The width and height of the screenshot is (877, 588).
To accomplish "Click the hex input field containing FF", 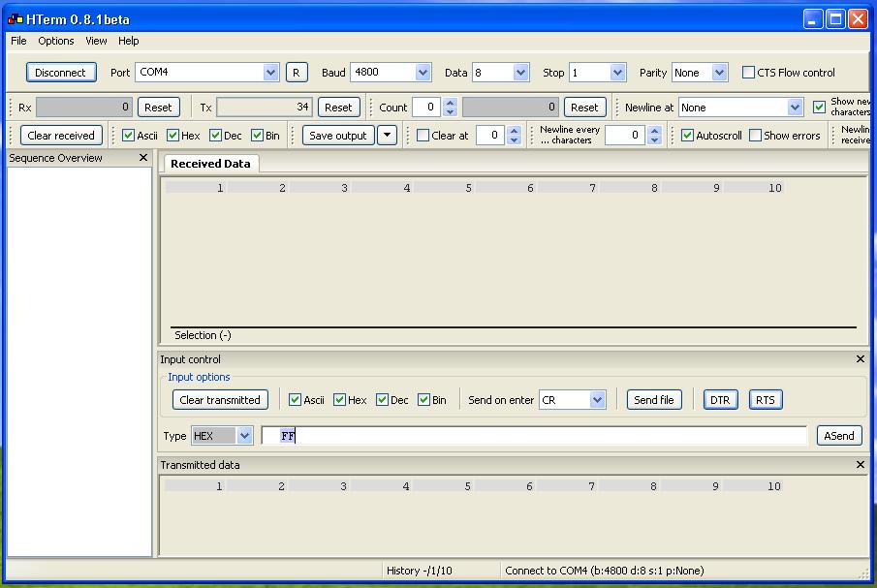I will [534, 435].
